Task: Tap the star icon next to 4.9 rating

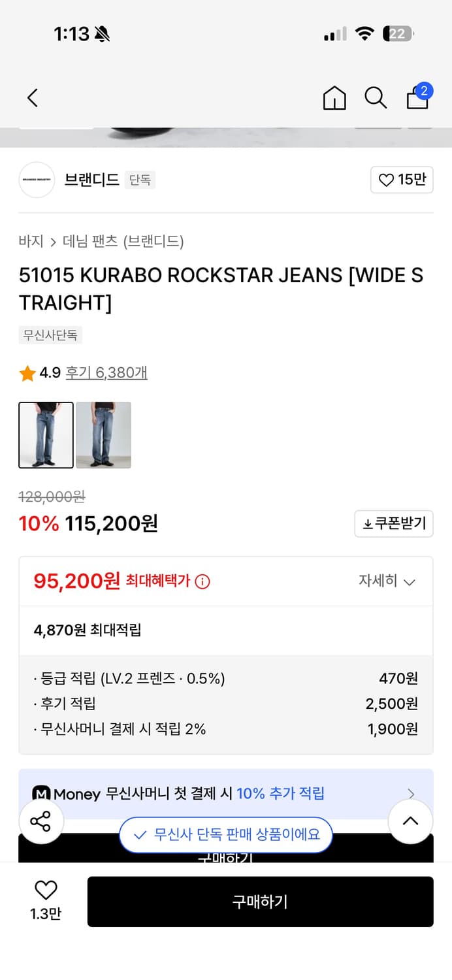Action: point(27,372)
